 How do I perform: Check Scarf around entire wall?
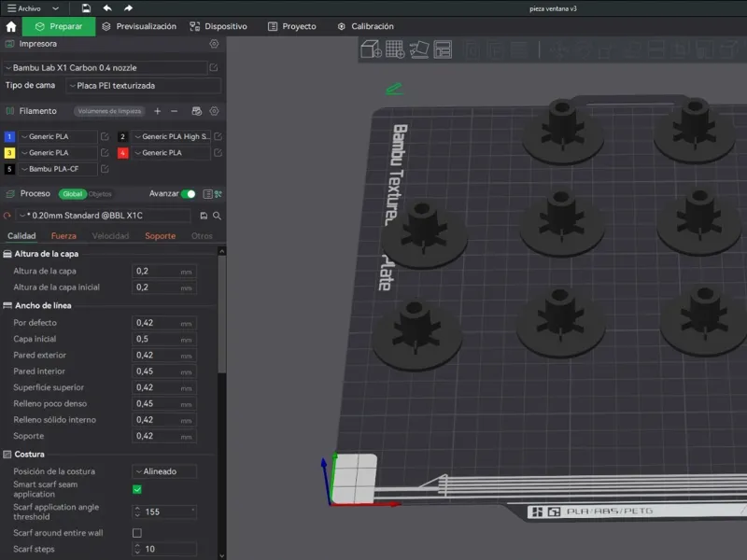pyautogui.click(x=136, y=533)
